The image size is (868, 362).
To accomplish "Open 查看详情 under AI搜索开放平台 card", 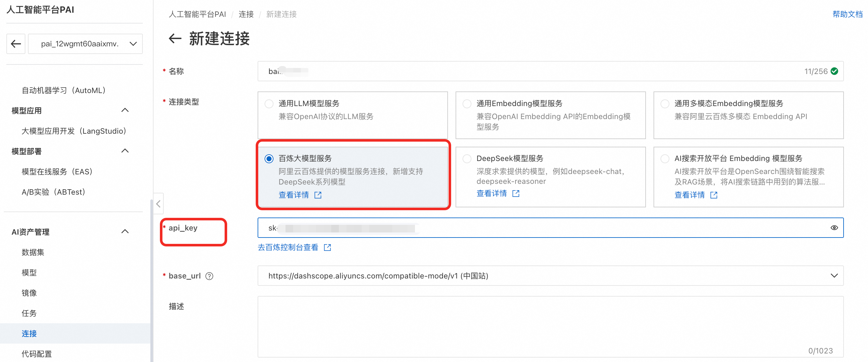I will pos(689,195).
